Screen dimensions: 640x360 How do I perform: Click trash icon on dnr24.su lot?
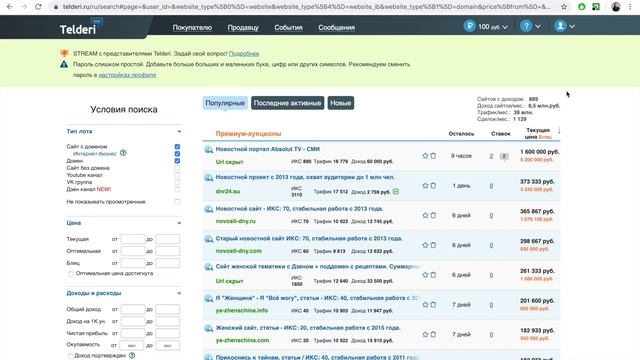(433, 186)
